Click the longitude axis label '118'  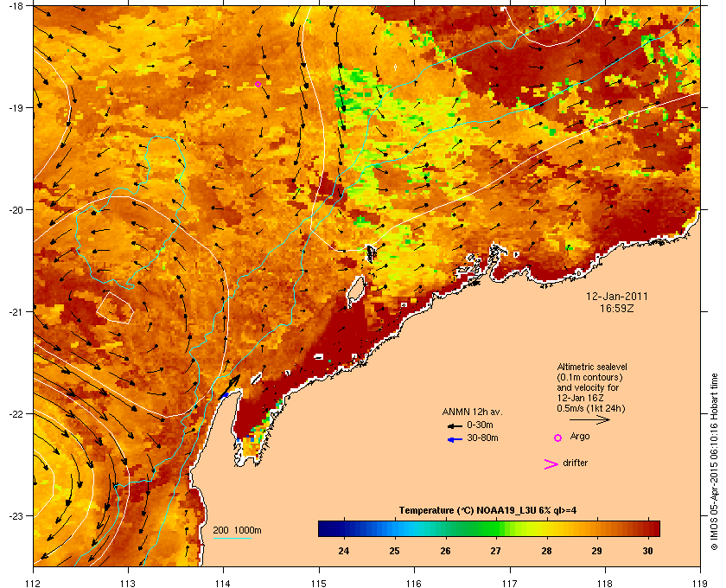point(605,584)
